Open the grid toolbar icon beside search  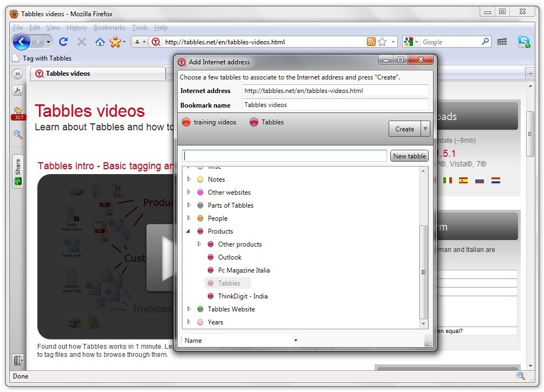coord(502,42)
